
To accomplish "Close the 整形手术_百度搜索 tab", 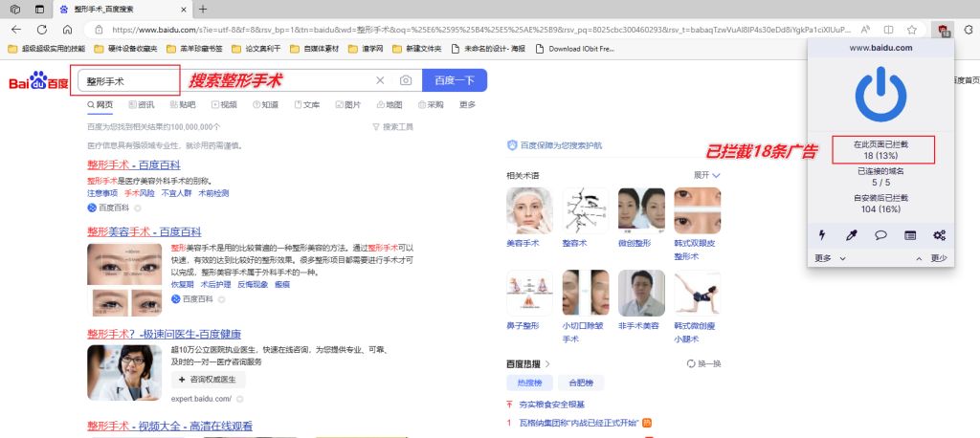I will [x=184, y=10].
